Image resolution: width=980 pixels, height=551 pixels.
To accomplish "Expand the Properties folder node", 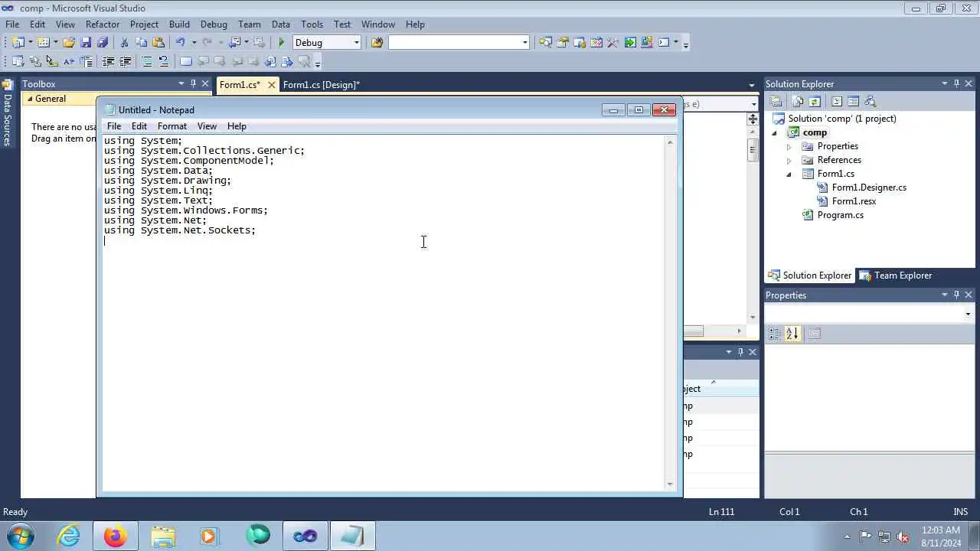I will (789, 146).
